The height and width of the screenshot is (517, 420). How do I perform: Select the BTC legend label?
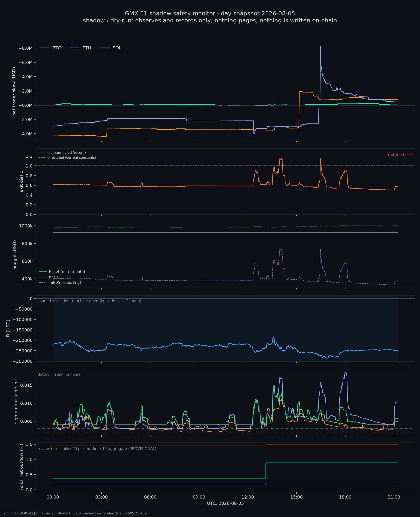(x=57, y=48)
